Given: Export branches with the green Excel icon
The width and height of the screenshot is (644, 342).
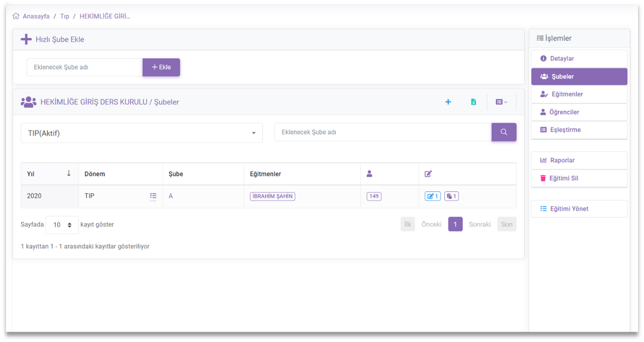Looking at the screenshot, I should 473,102.
